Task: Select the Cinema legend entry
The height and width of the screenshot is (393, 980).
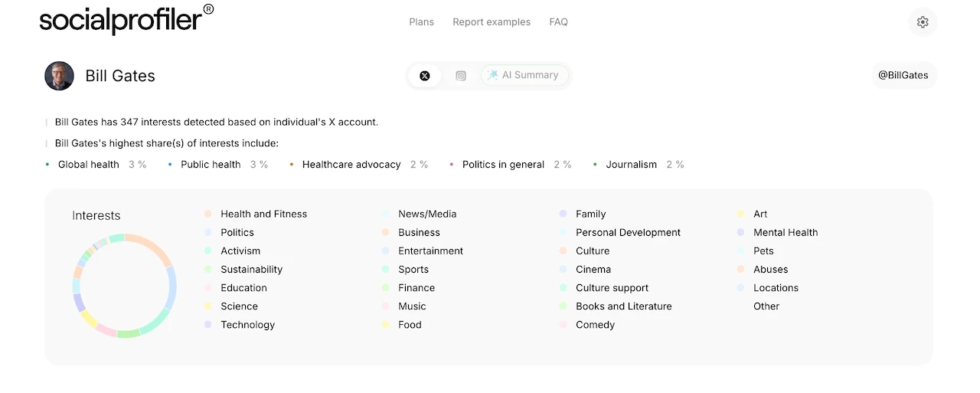Action: click(x=585, y=270)
